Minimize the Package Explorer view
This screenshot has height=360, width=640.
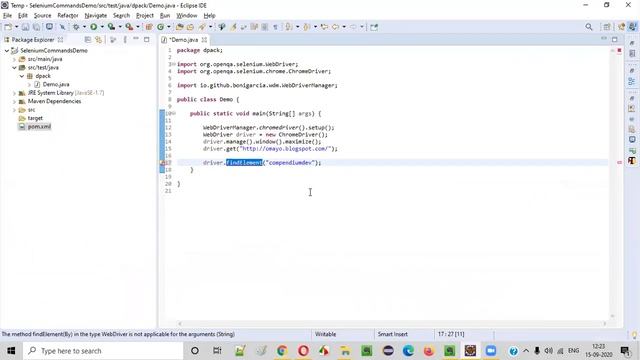coord(136,39)
